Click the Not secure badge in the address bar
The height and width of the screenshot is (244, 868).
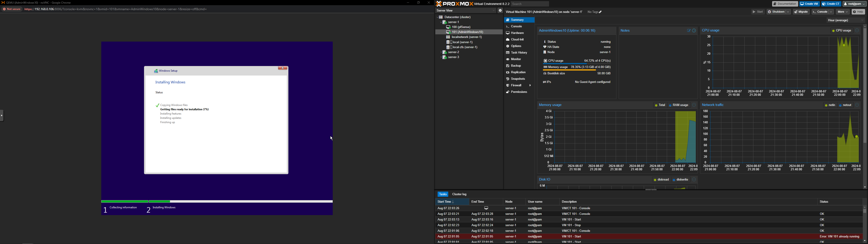click(12, 9)
